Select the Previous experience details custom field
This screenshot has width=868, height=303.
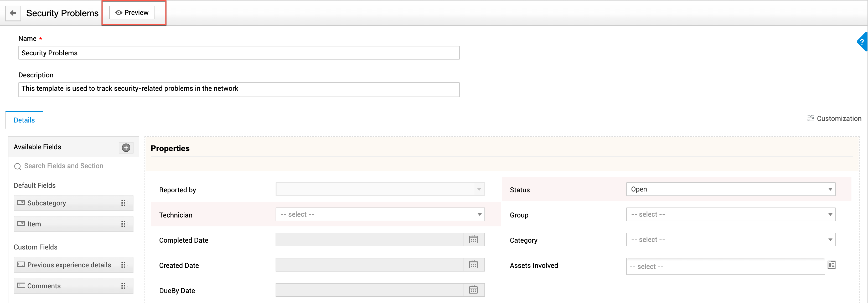click(74, 265)
